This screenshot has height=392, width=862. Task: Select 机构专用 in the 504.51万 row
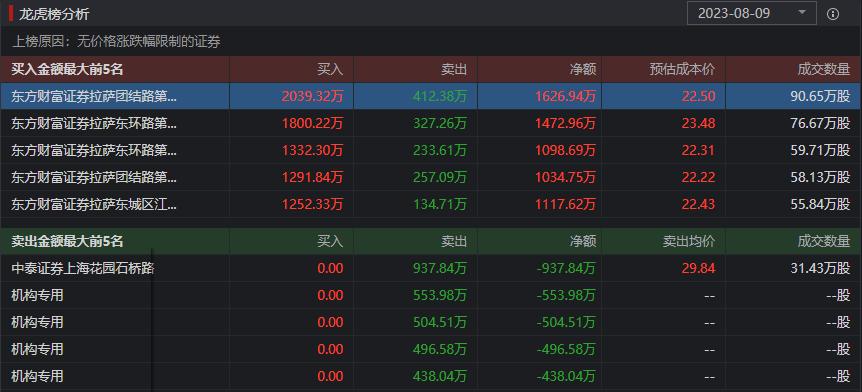37,322
